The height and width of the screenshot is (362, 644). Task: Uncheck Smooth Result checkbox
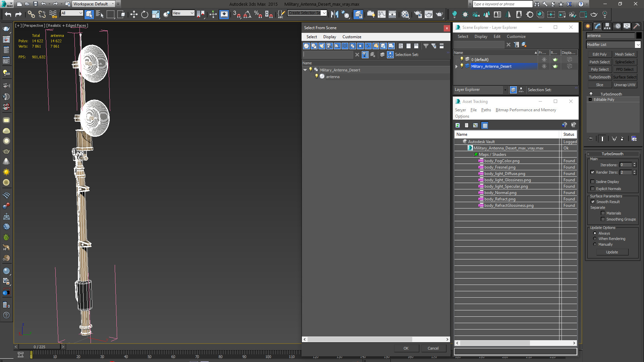pyautogui.click(x=593, y=202)
